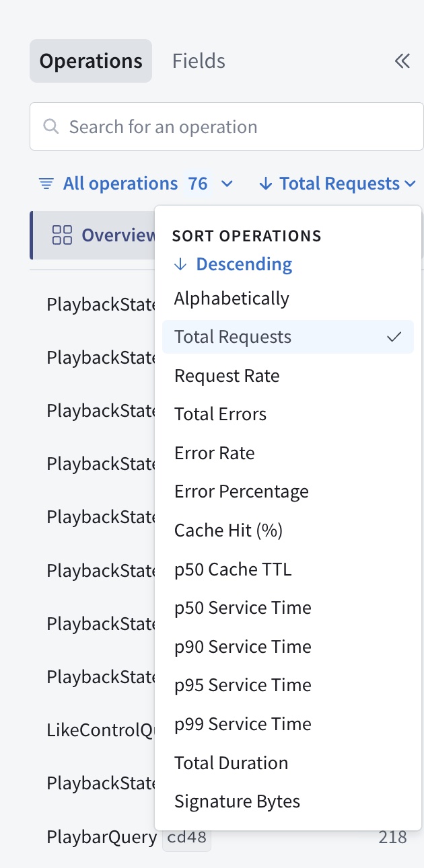Screen dimensions: 424x868
Task: Open the PlaybarQuery cd48 operation
Action: point(102,837)
